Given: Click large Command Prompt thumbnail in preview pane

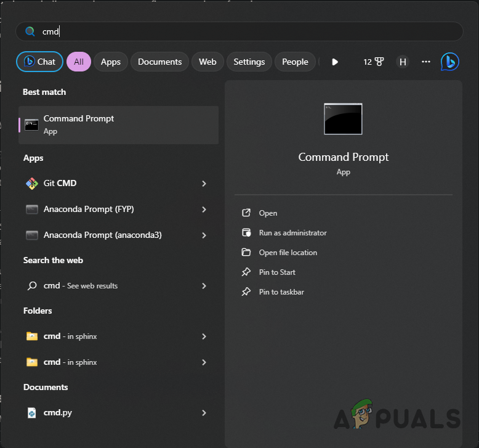Looking at the screenshot, I should click(343, 119).
